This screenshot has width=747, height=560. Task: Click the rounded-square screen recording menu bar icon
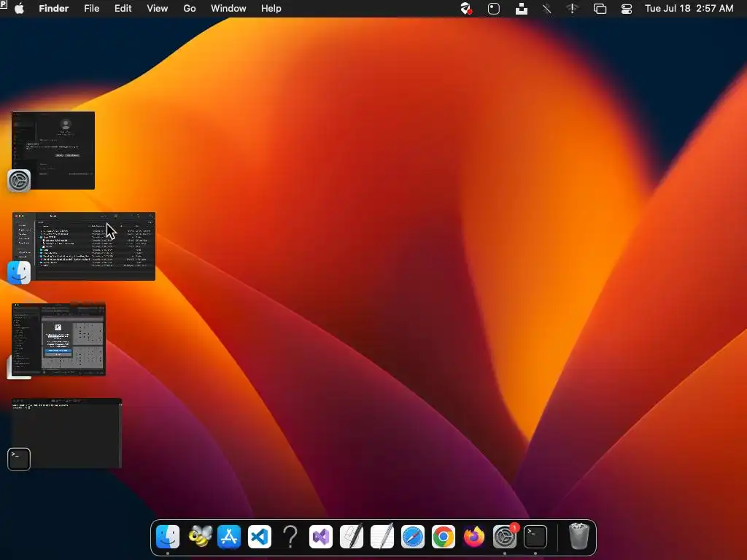(494, 9)
